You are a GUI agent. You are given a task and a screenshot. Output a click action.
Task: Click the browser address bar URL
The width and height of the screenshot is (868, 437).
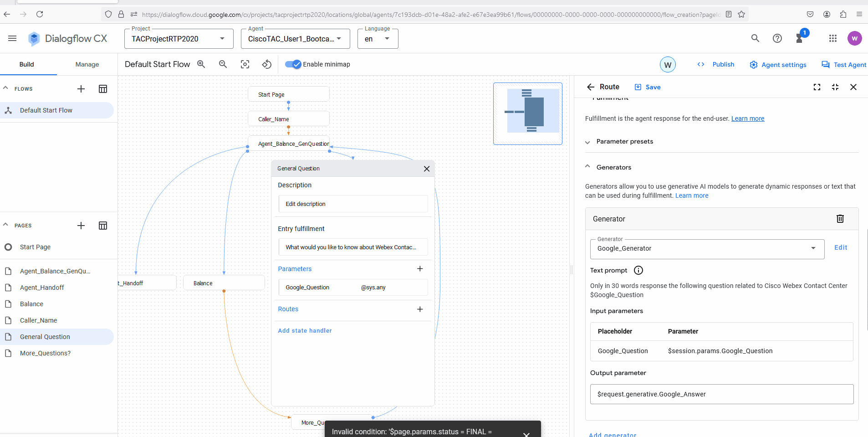(x=430, y=15)
